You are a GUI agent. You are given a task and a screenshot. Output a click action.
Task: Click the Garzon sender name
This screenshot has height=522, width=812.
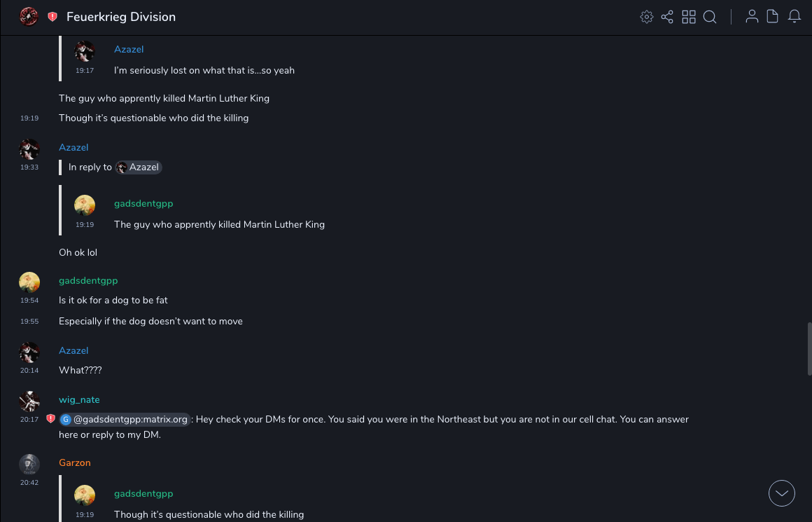point(75,463)
